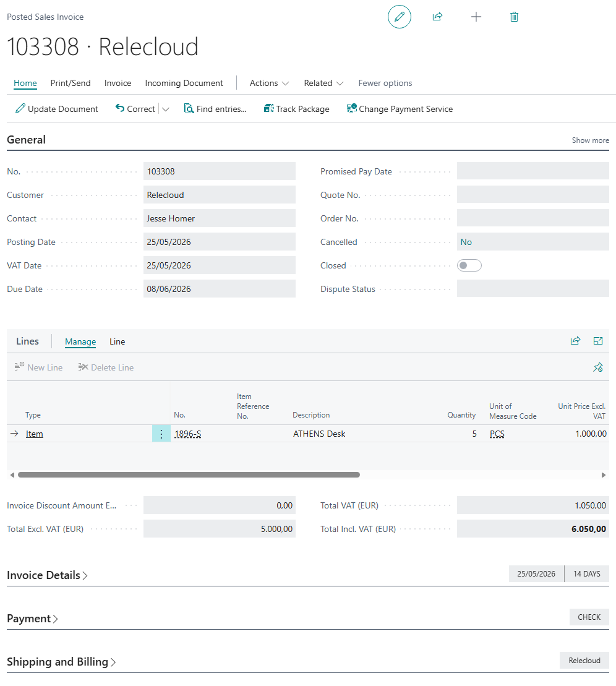Click Track Package action
This screenshot has height=686, width=616.
(x=297, y=109)
